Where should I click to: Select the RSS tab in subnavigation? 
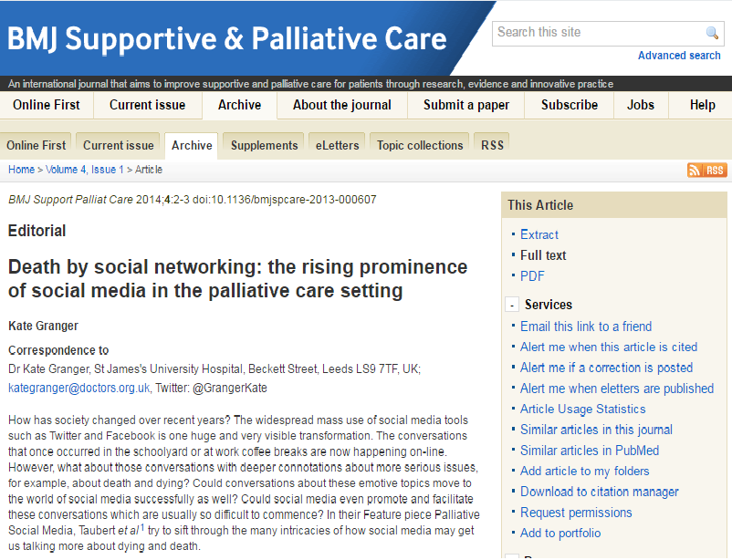pyautogui.click(x=493, y=146)
